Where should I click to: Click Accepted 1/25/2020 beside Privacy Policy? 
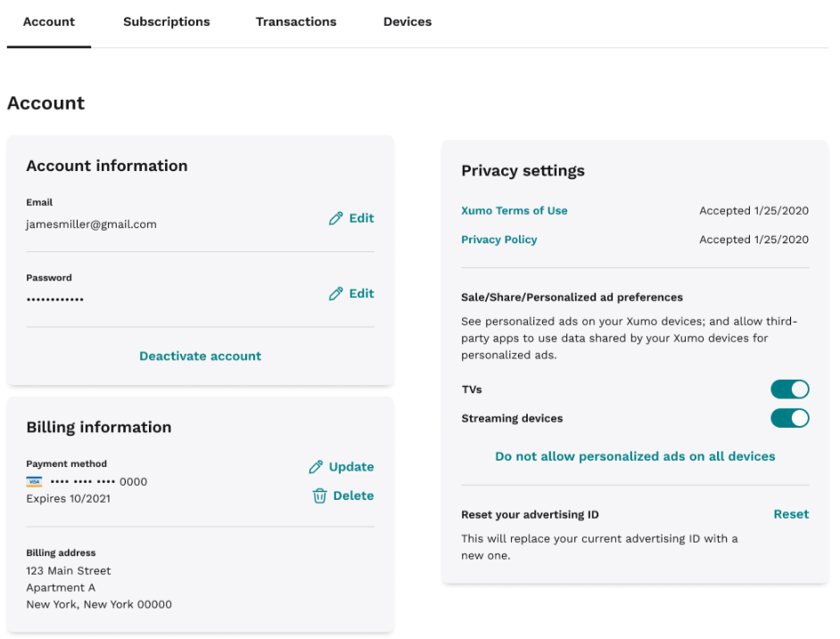pos(754,240)
